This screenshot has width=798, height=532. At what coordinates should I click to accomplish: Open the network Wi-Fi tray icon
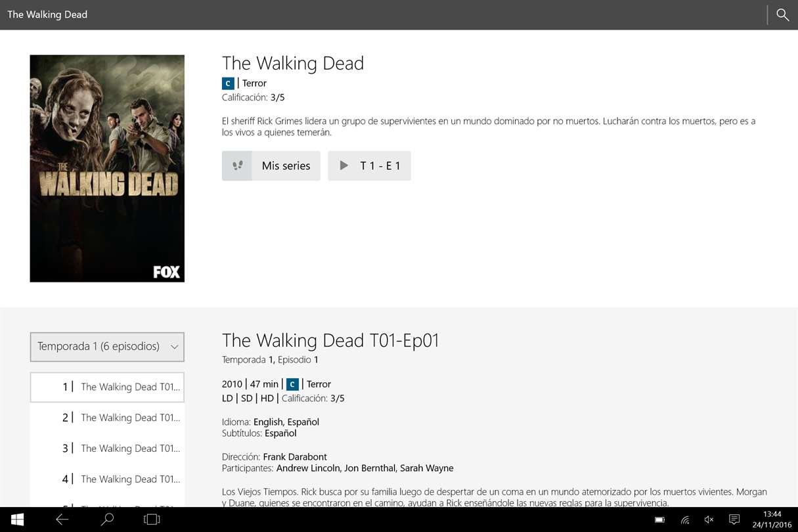(x=685, y=520)
